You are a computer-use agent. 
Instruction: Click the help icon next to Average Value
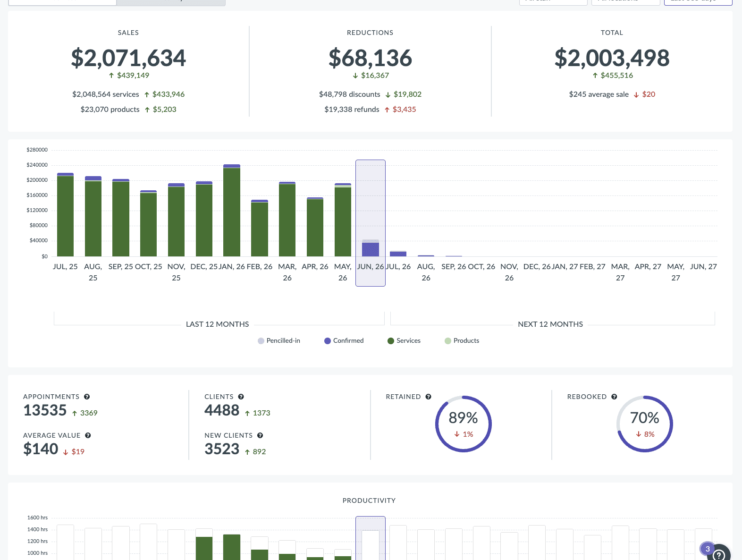[88, 435]
